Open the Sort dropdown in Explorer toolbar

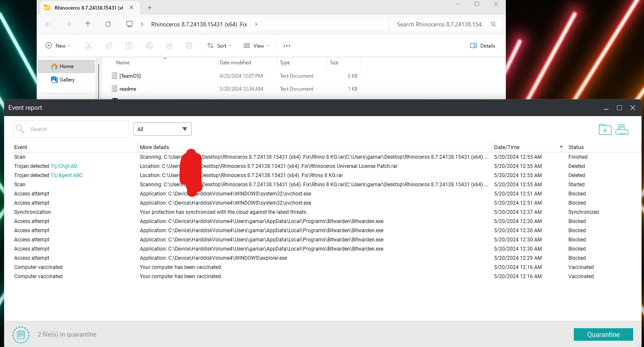click(x=219, y=46)
